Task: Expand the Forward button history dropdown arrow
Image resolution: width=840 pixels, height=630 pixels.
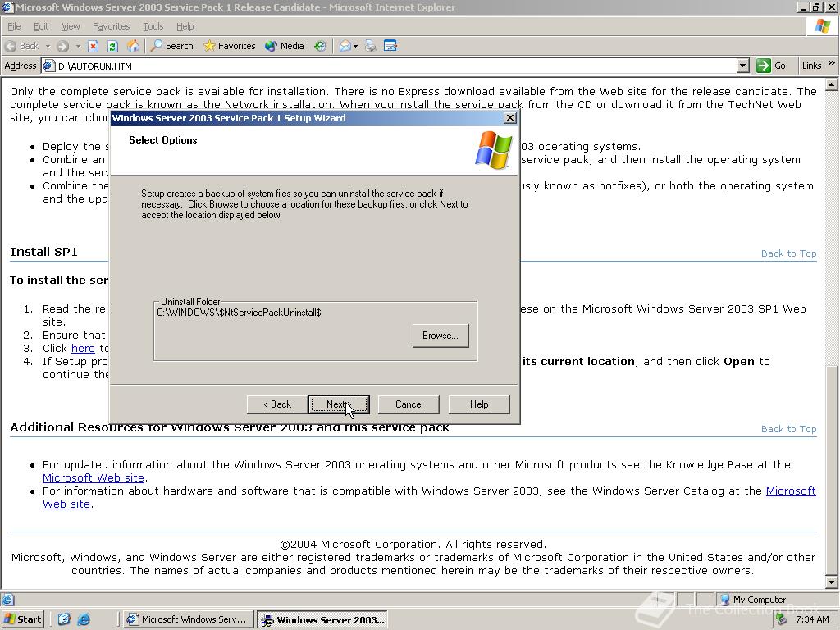Action: (78, 46)
